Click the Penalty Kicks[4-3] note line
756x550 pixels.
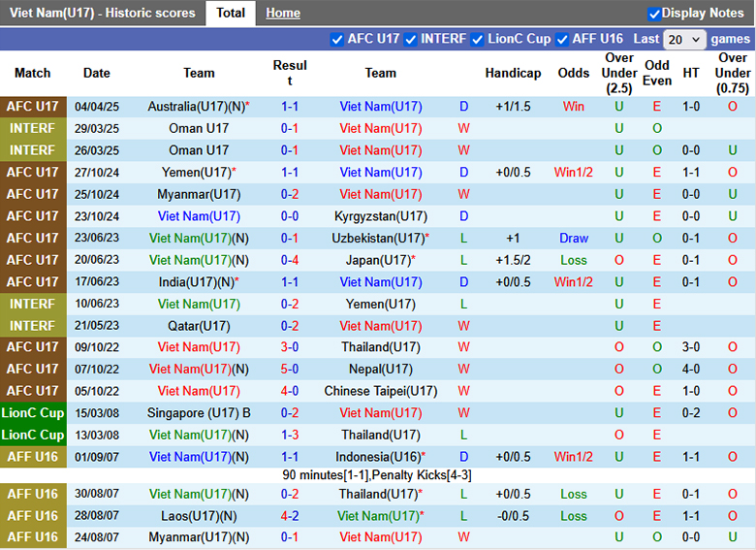click(x=377, y=475)
